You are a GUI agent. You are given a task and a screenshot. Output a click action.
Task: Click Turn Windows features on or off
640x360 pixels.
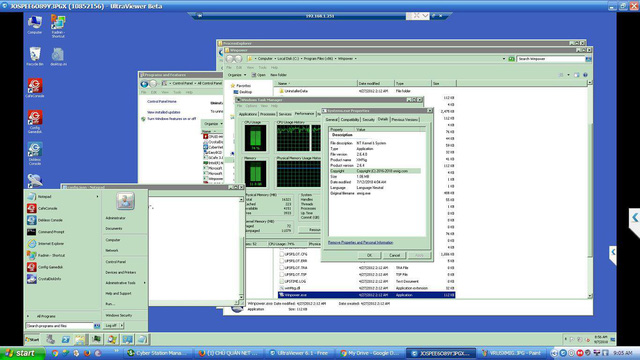click(171, 119)
